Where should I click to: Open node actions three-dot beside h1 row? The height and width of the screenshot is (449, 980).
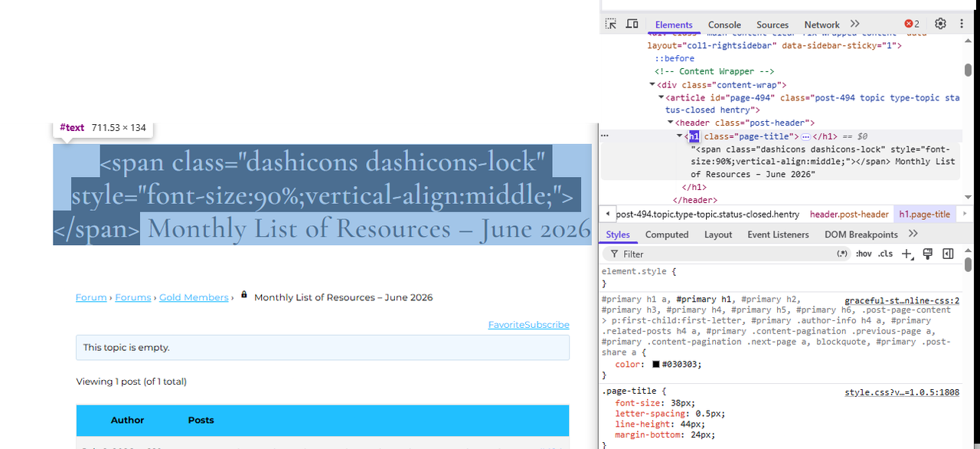(605, 136)
